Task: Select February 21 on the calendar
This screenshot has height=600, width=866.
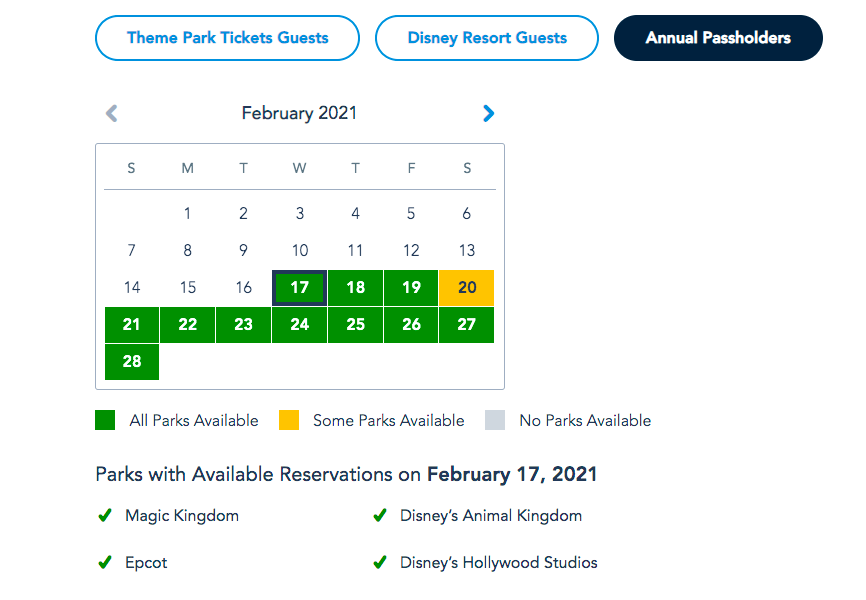Action: (x=132, y=325)
